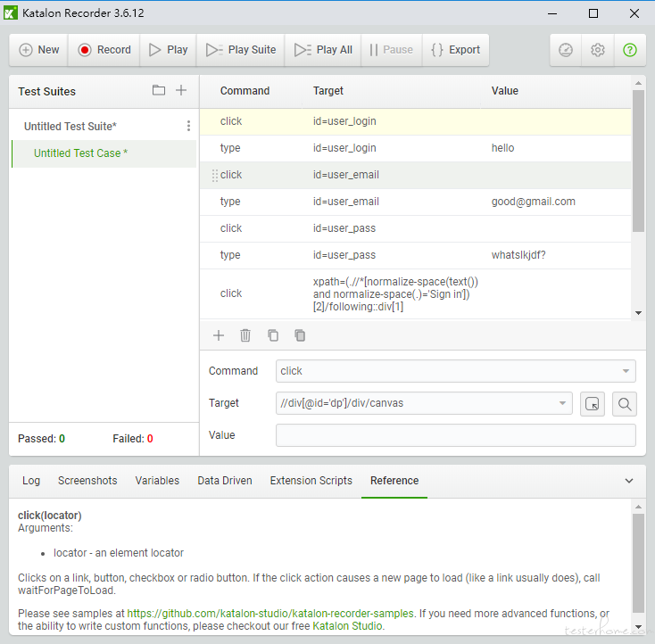
Task: Collapse the bottom panel with chevron
Action: point(629,481)
